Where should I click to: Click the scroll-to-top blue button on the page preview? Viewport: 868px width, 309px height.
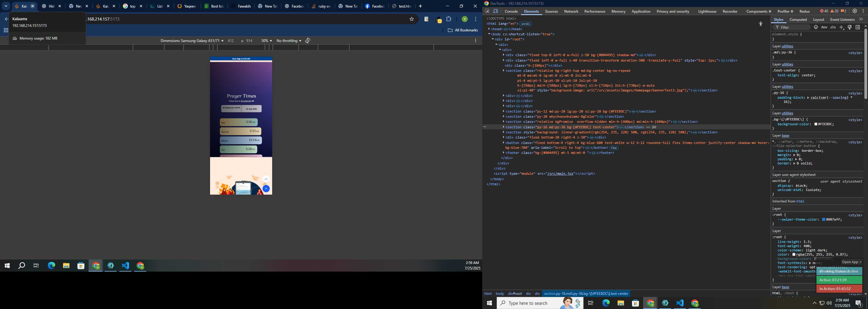(266, 189)
